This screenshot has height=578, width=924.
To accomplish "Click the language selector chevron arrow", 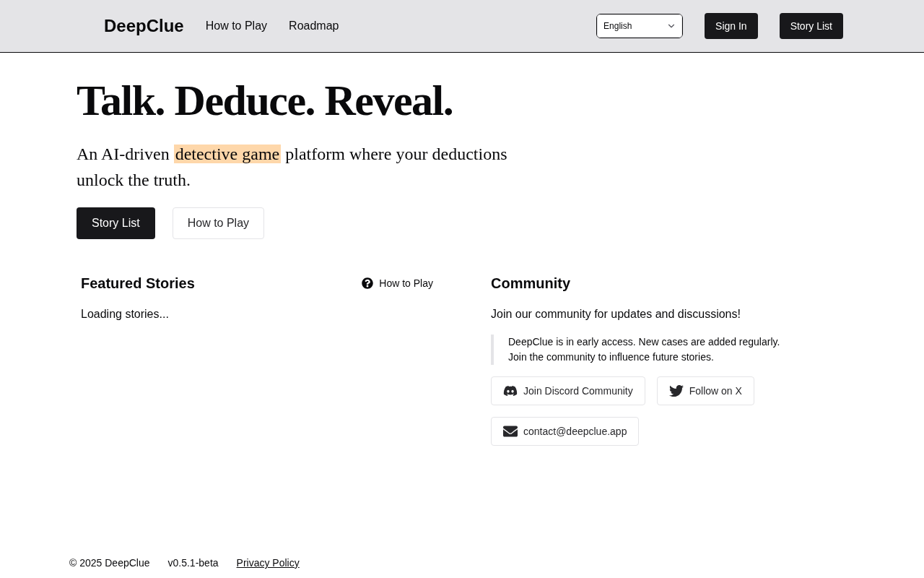I will 671,26.
